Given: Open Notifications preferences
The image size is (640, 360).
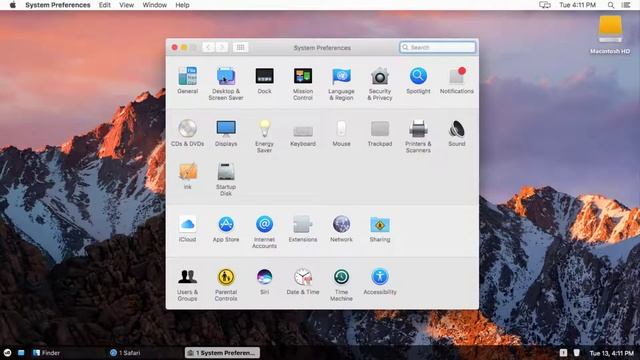Looking at the screenshot, I should [x=457, y=80].
